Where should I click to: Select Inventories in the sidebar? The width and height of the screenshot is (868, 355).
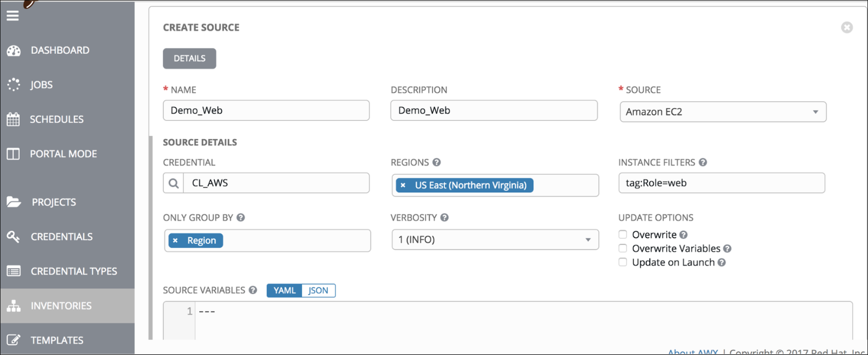pos(67,306)
